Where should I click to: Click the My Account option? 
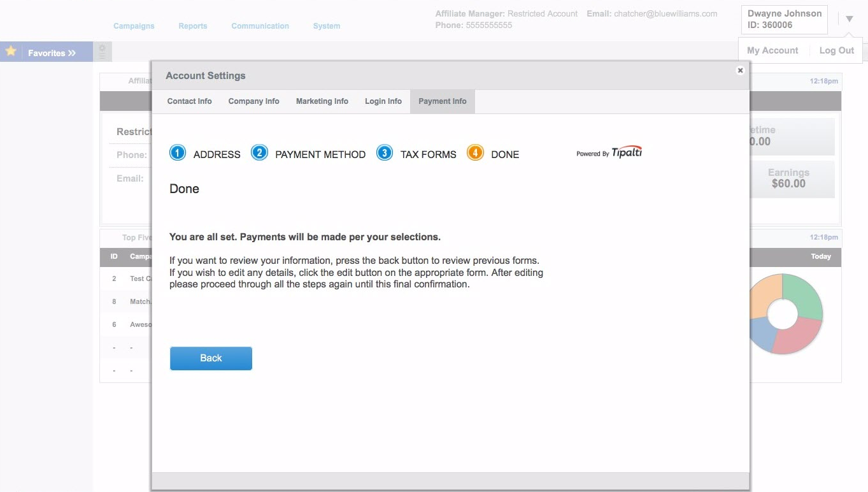coord(772,50)
